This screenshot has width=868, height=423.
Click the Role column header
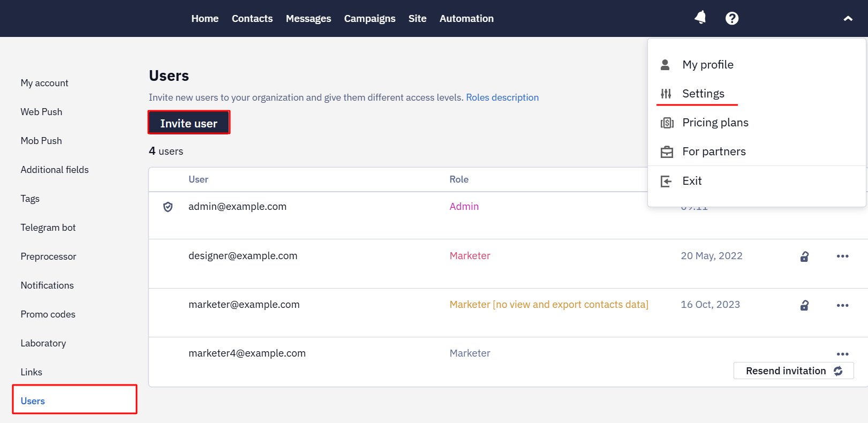459,179
